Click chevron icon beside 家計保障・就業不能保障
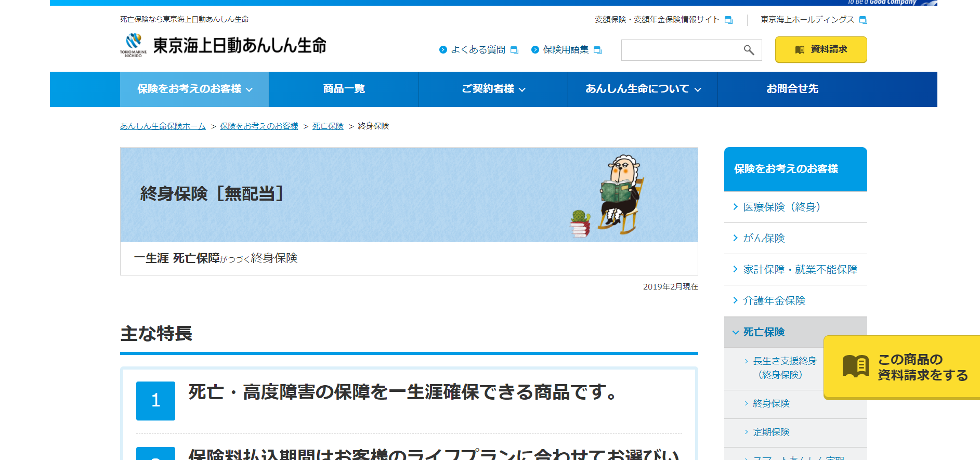The width and height of the screenshot is (980, 460). tap(735, 269)
